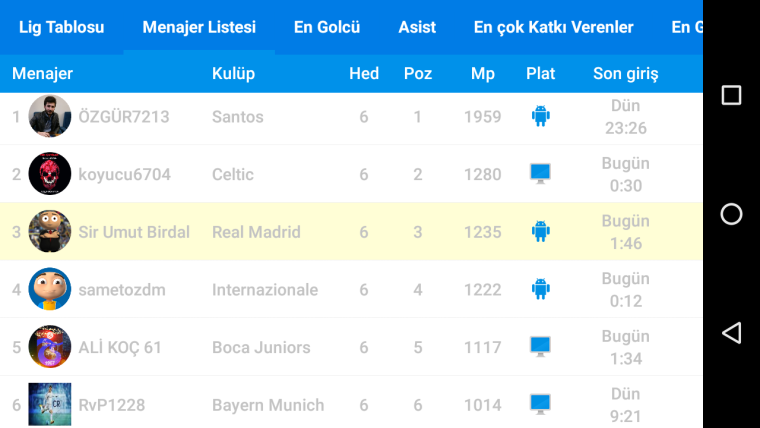This screenshot has width=760, height=428.
Task: Tap the monitor icon for RvP1228
Action: 540,405
